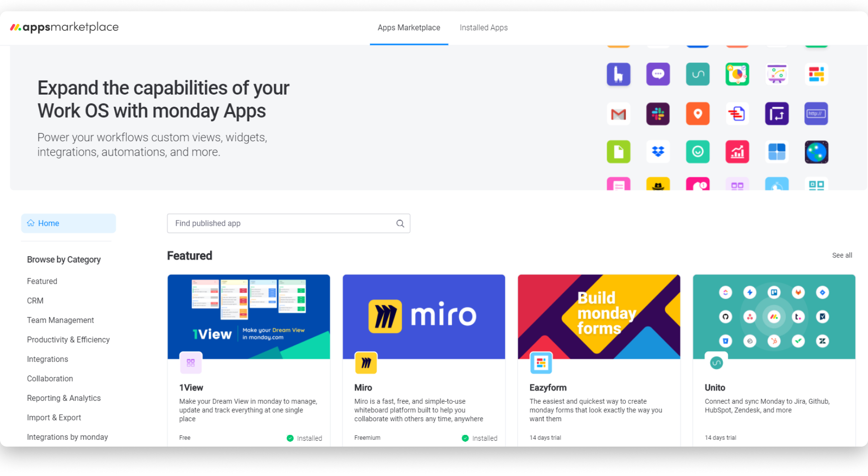Open the Unito teal icon in the banner
Screen dimensions: 868x476
click(698, 74)
